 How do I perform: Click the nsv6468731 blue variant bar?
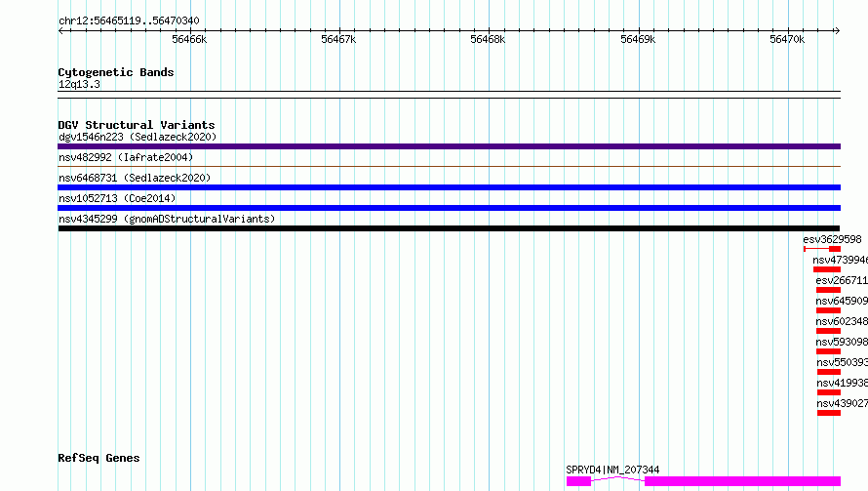coord(449,187)
